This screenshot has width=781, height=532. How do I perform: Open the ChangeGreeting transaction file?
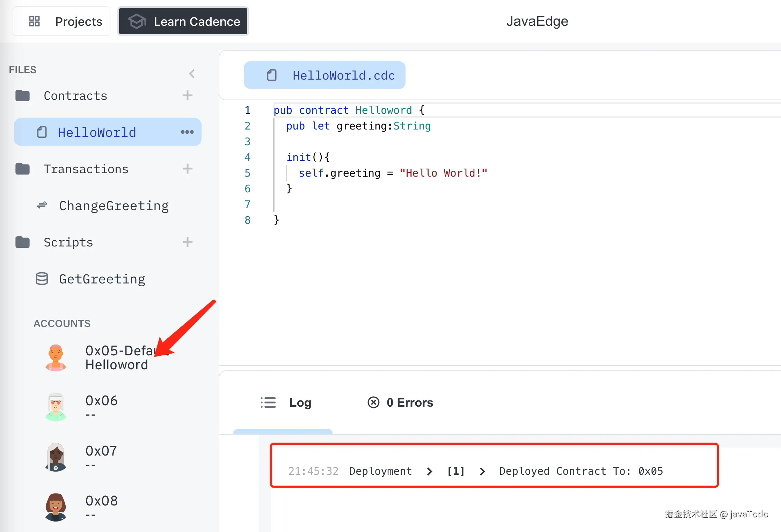(x=114, y=206)
